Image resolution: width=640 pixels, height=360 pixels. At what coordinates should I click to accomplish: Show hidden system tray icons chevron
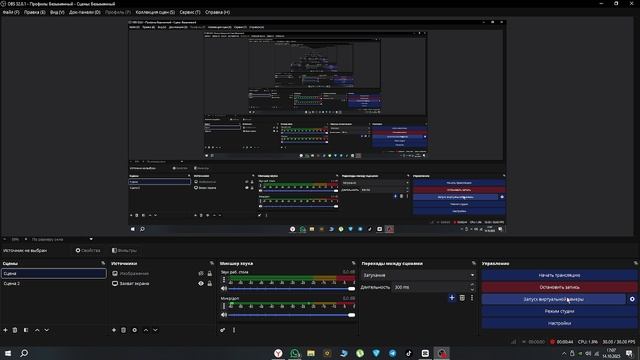[564, 353]
